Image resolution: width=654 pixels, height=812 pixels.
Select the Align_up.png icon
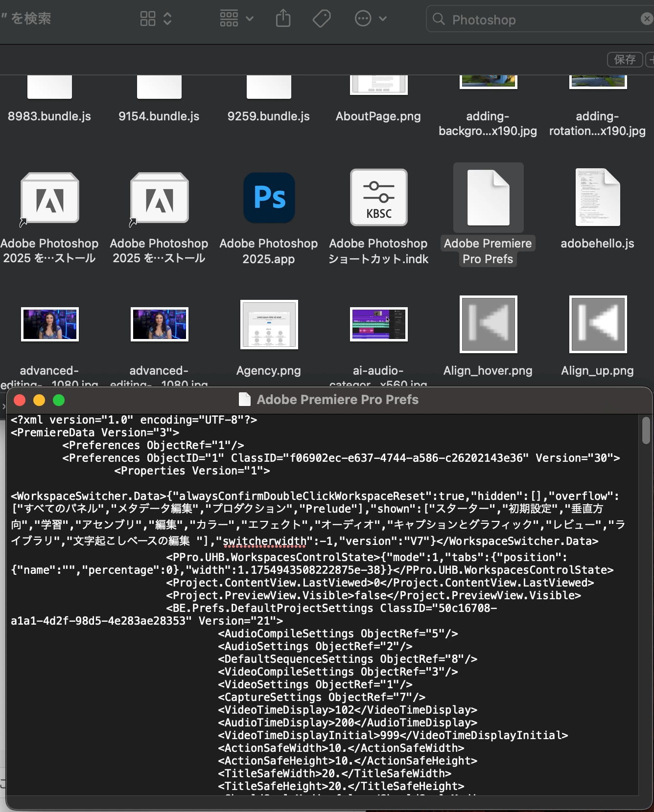pyautogui.click(x=598, y=324)
